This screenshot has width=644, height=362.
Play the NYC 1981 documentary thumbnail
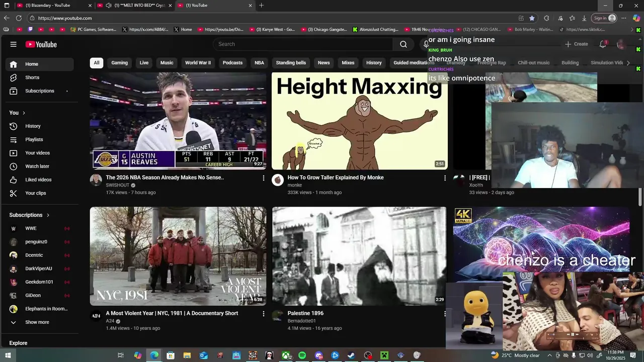pos(178,256)
